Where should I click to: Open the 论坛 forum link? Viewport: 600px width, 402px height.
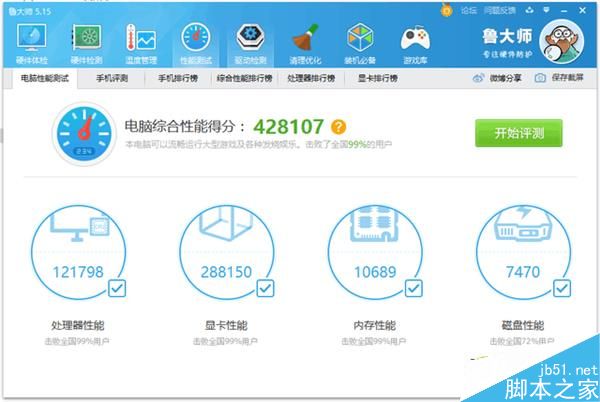(x=469, y=10)
